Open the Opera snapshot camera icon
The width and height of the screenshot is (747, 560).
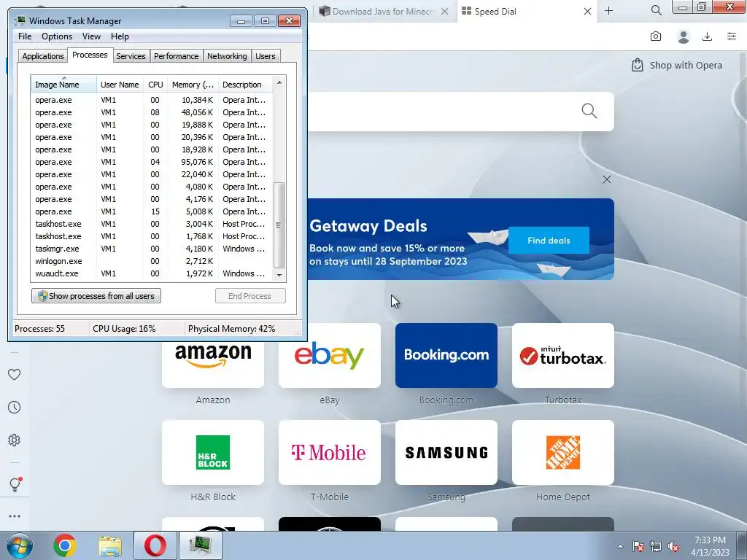point(656,36)
